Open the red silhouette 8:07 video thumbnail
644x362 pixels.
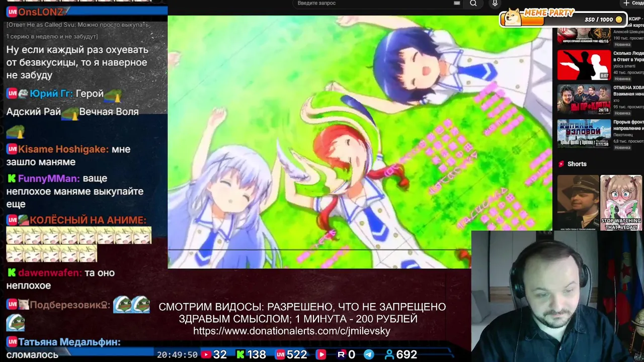pyautogui.click(x=584, y=64)
